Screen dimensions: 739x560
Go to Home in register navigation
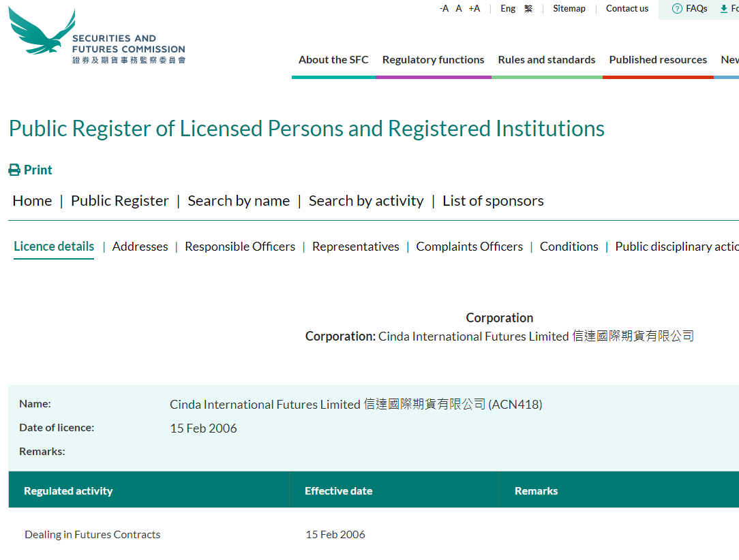[x=32, y=201]
